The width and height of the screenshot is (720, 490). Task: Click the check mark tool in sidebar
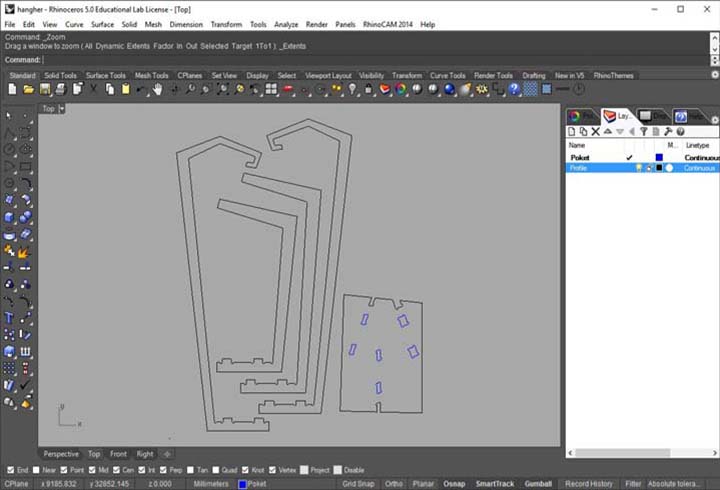25,385
